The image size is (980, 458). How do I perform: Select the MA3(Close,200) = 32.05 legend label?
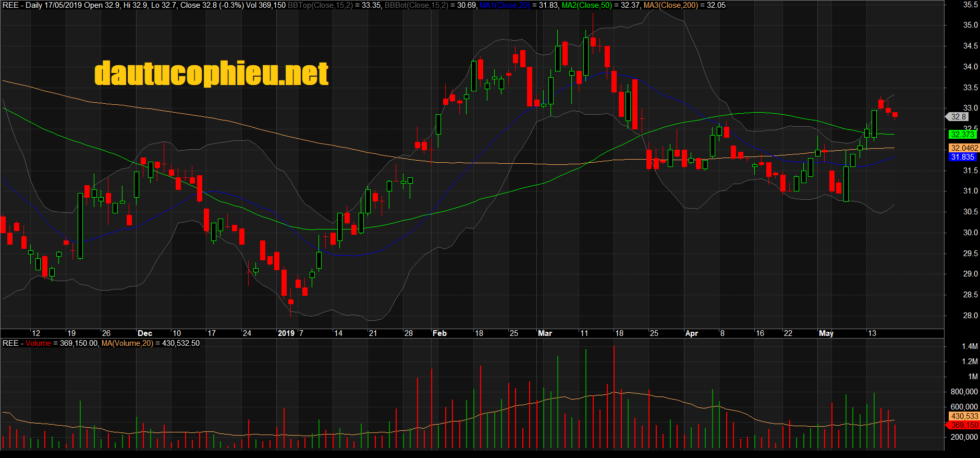tap(684, 5)
